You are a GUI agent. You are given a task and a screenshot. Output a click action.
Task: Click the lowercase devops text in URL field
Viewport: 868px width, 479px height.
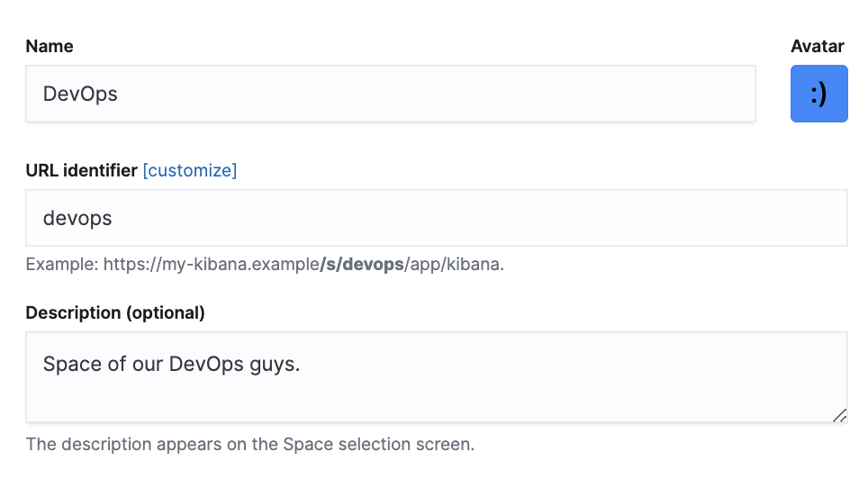[x=77, y=218]
